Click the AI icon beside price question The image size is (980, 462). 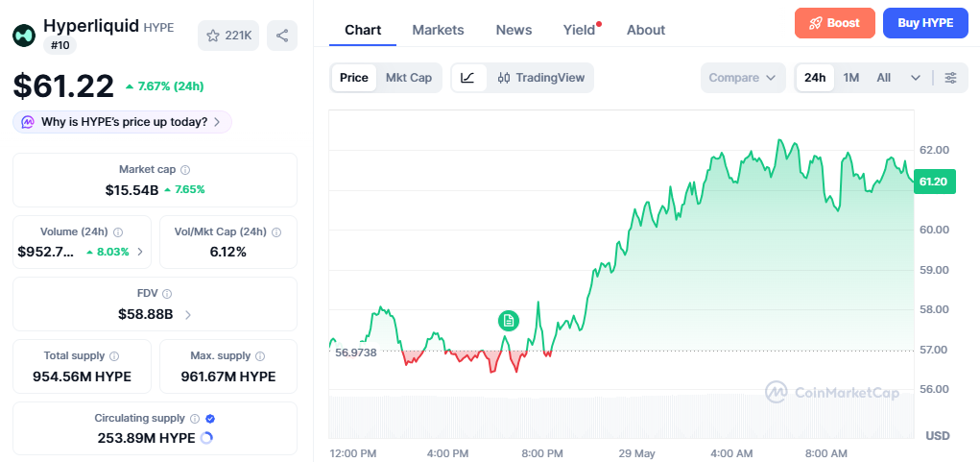28,122
